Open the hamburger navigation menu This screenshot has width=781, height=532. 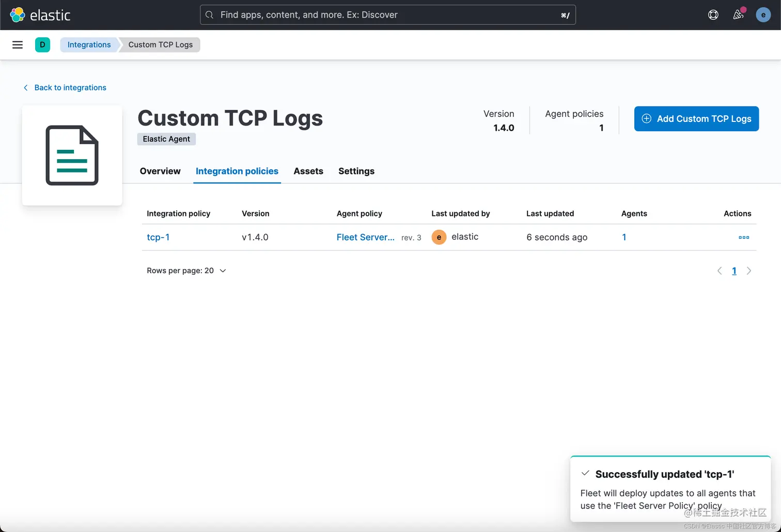pos(18,45)
